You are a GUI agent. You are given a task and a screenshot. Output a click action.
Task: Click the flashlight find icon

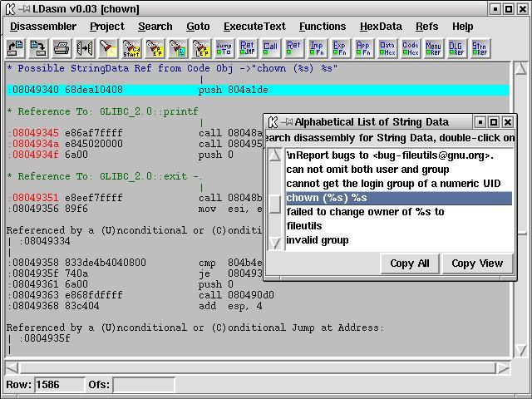pyautogui.click(x=108, y=48)
